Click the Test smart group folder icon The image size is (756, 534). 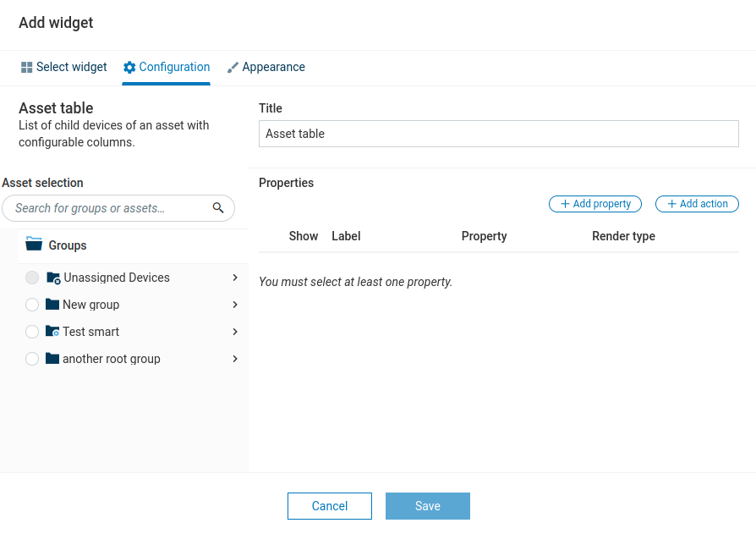(52, 332)
